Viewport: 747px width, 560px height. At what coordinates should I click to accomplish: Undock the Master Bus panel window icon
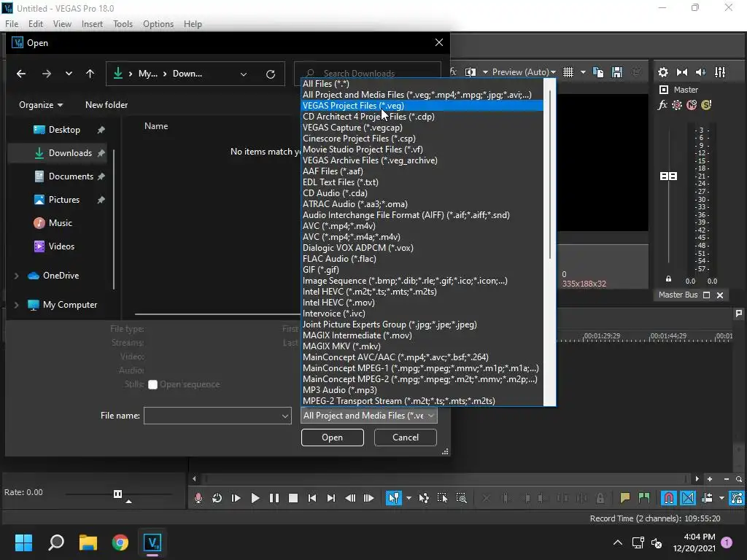point(706,295)
